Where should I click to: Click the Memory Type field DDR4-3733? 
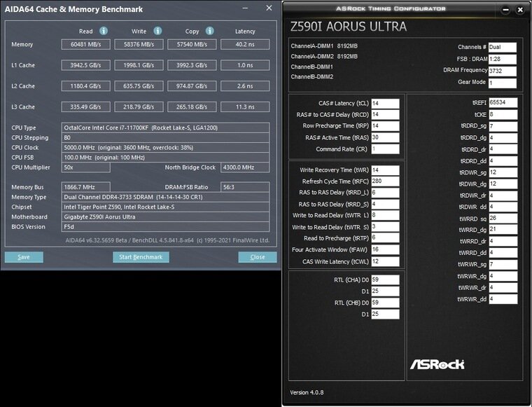click(165, 197)
